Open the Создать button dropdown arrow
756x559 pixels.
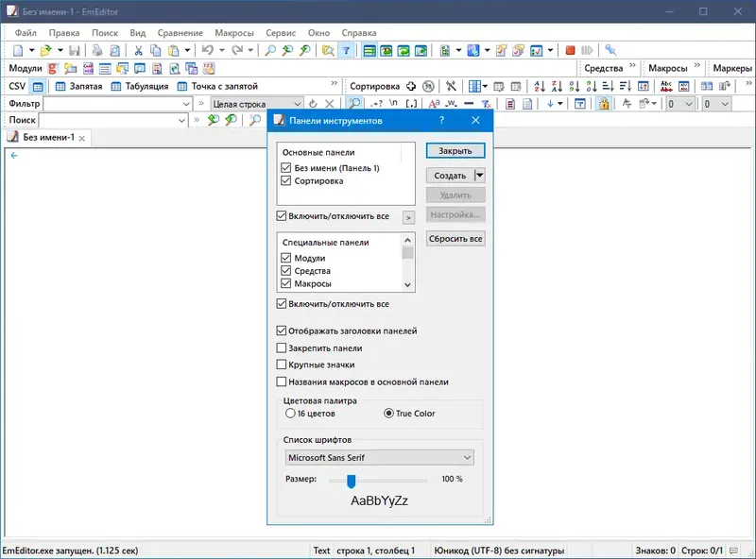[477, 175]
